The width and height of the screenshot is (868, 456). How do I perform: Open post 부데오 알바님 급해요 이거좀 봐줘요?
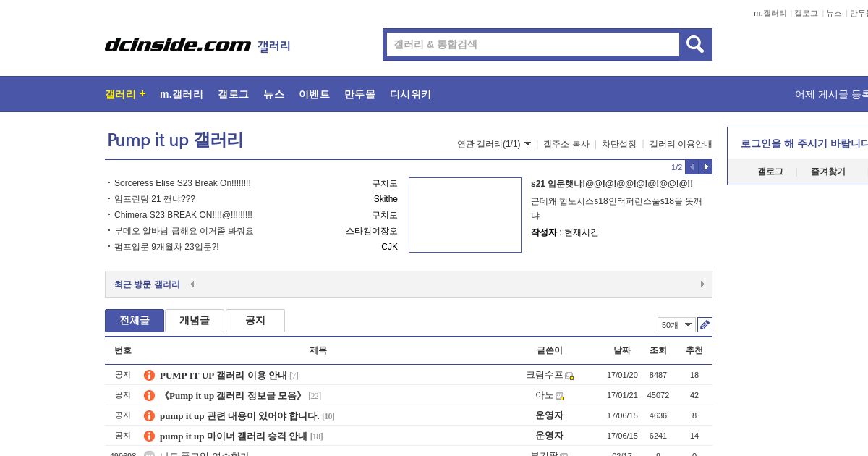(184, 231)
